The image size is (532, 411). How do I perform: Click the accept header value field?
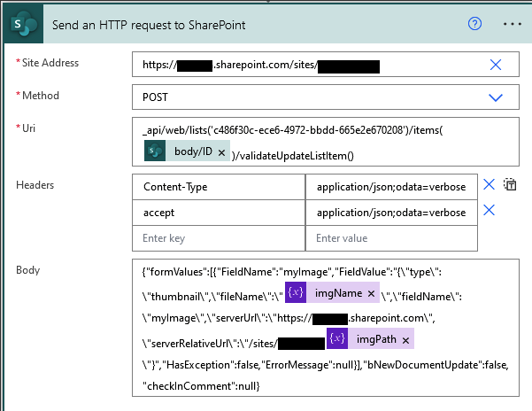click(391, 213)
